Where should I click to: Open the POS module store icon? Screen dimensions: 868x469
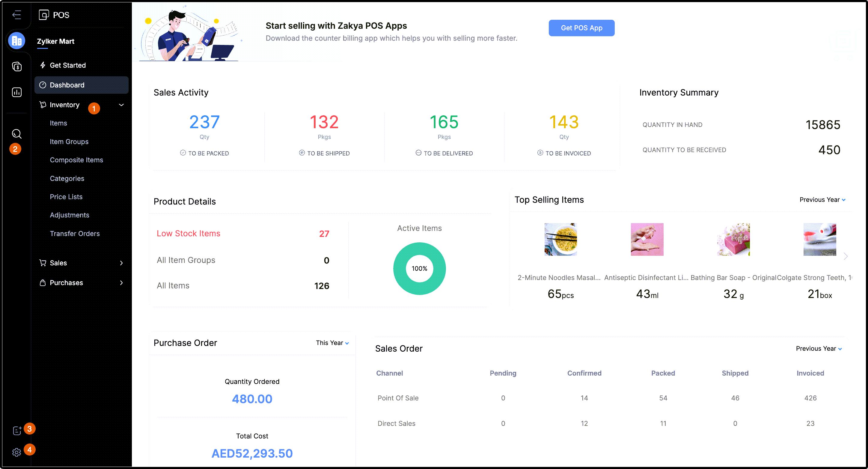(16, 41)
